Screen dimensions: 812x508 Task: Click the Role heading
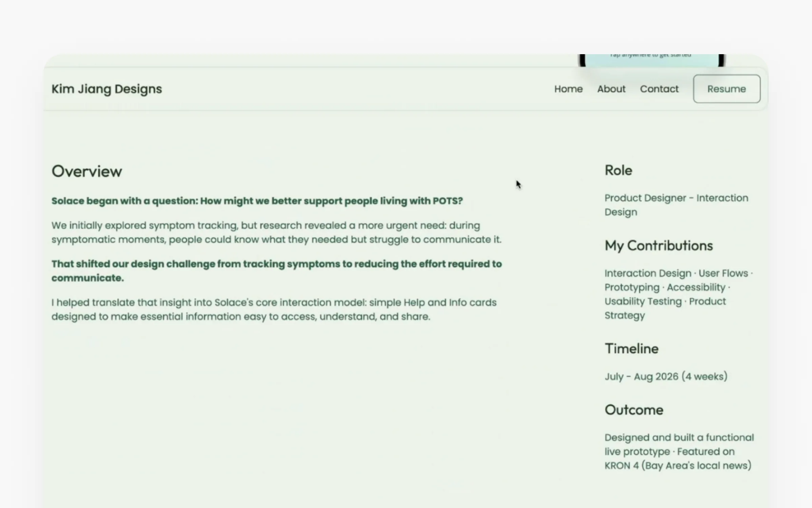pyautogui.click(x=618, y=170)
